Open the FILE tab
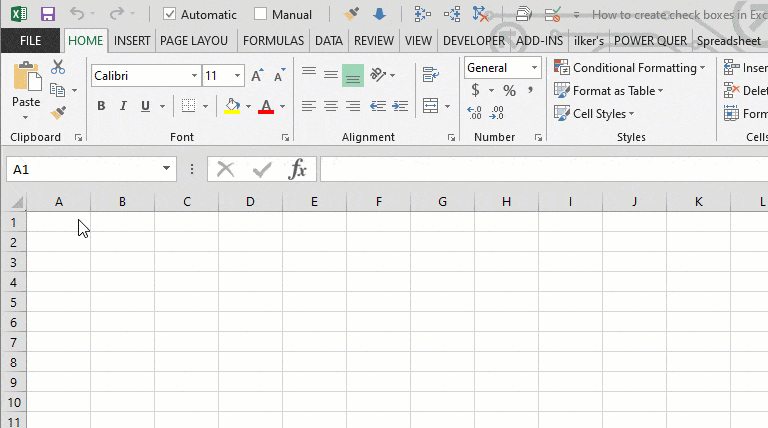The width and height of the screenshot is (768, 428). click(x=30, y=41)
